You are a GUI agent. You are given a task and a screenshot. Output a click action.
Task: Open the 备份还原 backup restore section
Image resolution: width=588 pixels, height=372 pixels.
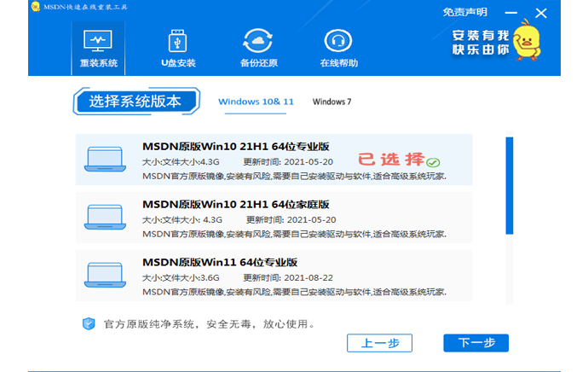[258, 49]
